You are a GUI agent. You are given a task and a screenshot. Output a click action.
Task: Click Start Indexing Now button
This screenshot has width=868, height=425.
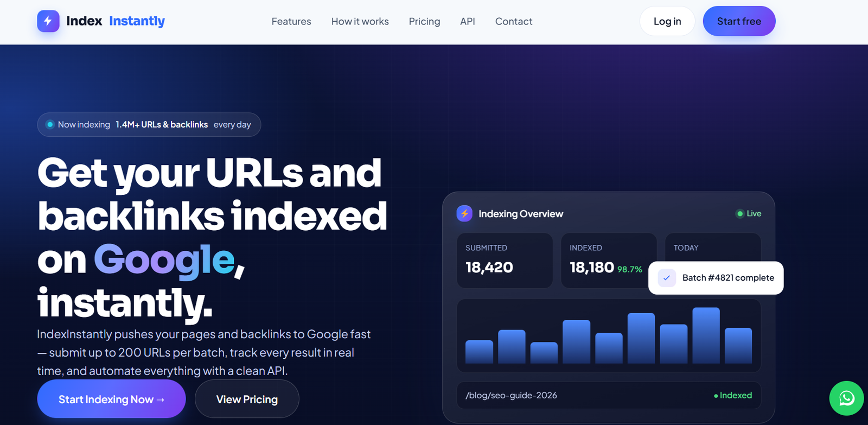click(111, 399)
